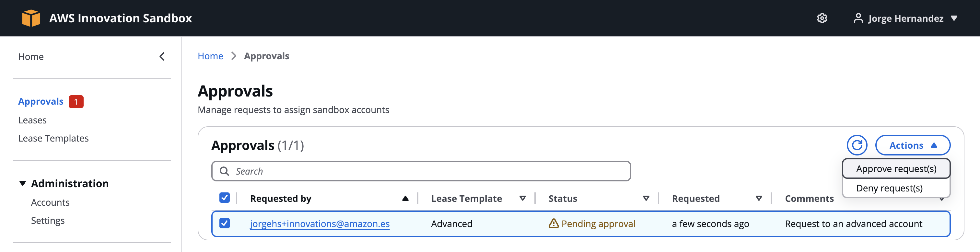Click the 'Request to an advanced account' comment
The height and width of the screenshot is (252, 980).
853,223
